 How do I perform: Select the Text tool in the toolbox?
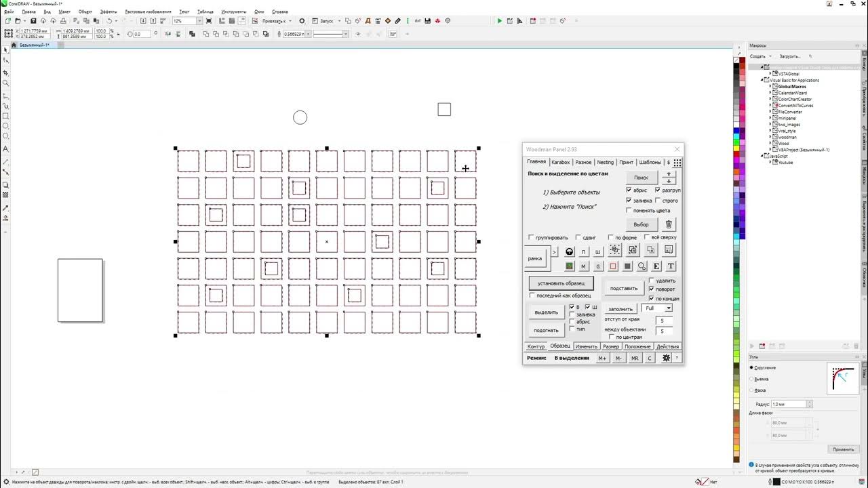point(6,148)
